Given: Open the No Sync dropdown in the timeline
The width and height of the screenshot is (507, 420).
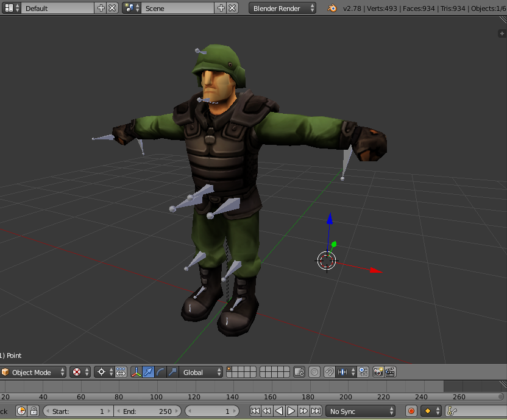Looking at the screenshot, I should pos(360,411).
